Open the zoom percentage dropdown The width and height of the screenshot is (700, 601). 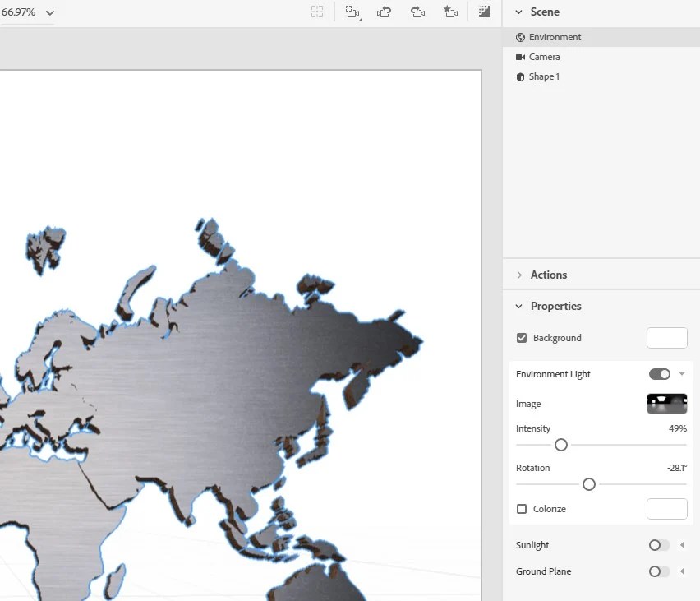pos(50,12)
